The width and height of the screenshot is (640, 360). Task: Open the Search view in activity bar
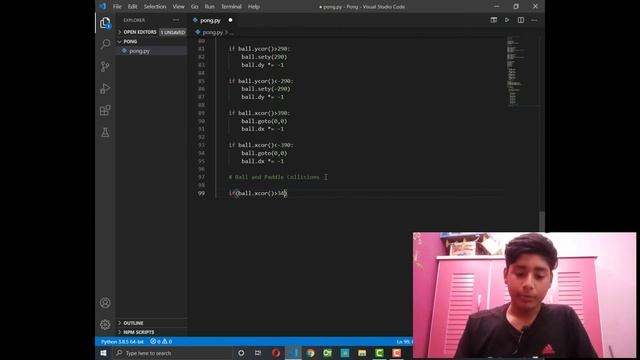click(x=105, y=44)
